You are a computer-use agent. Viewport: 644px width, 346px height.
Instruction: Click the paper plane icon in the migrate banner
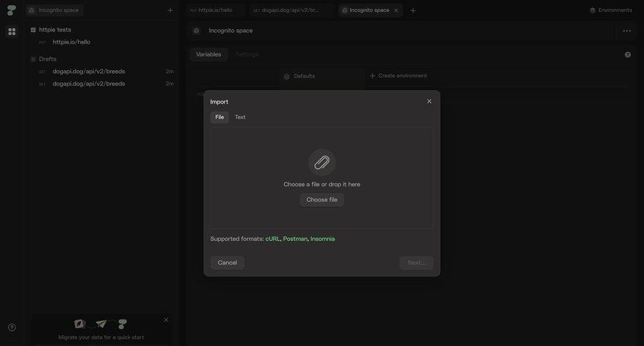click(101, 324)
